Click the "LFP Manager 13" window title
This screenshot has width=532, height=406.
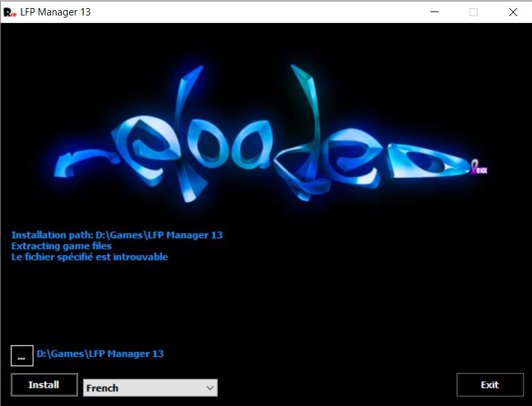coord(55,12)
